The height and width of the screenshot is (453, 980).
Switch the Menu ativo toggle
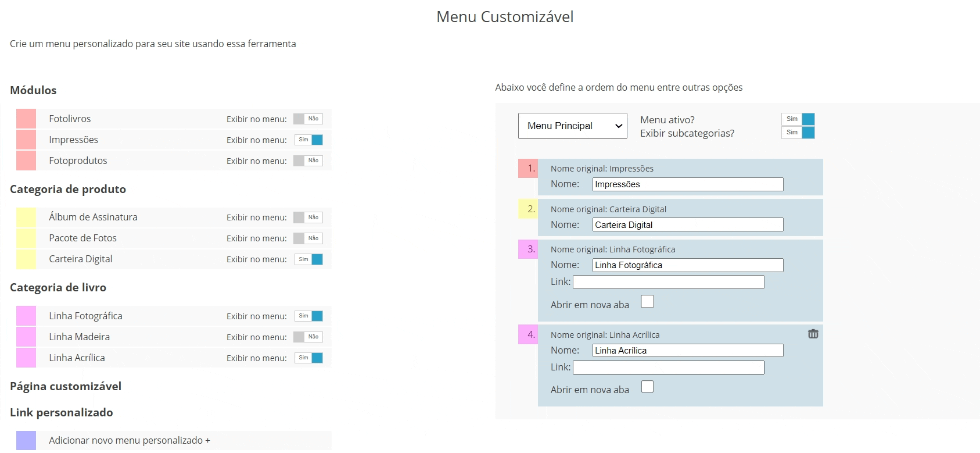tap(798, 119)
